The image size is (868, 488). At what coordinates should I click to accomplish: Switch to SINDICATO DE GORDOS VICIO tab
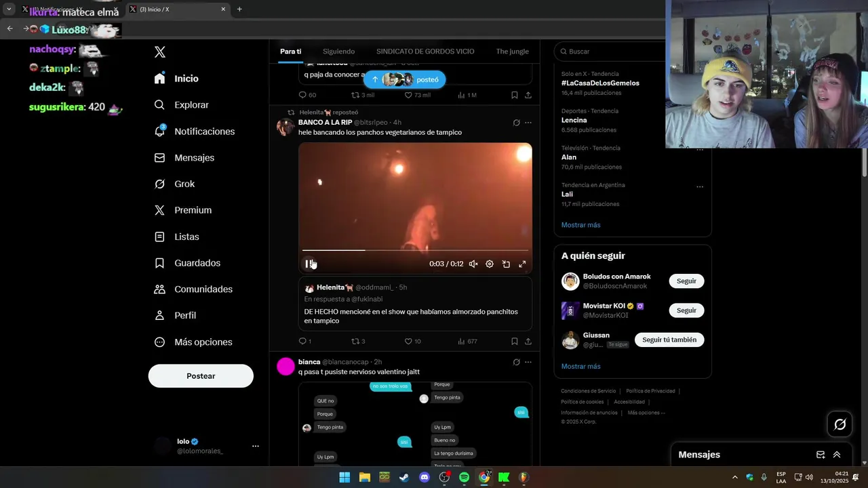425,52
